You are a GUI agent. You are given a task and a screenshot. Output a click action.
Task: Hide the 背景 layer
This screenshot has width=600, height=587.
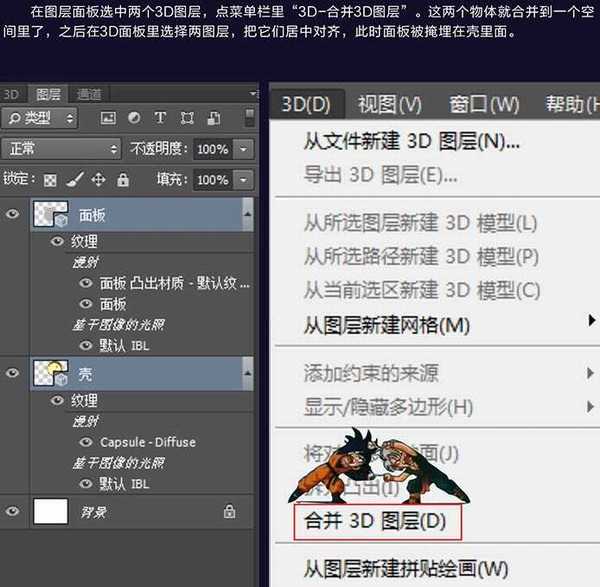(x=13, y=511)
